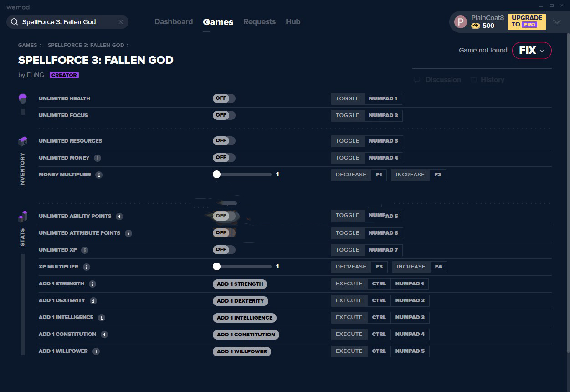Click CTRL key for Add 1 Strength
This screenshot has width=570, height=392.
pyautogui.click(x=379, y=284)
